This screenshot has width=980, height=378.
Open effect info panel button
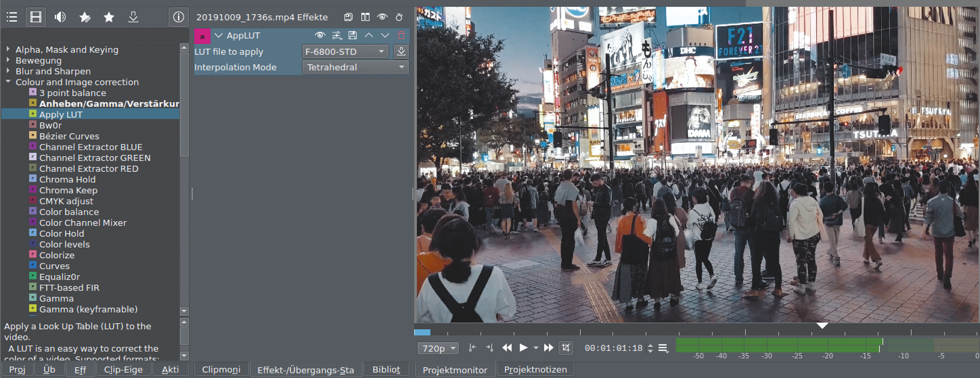coord(179,17)
